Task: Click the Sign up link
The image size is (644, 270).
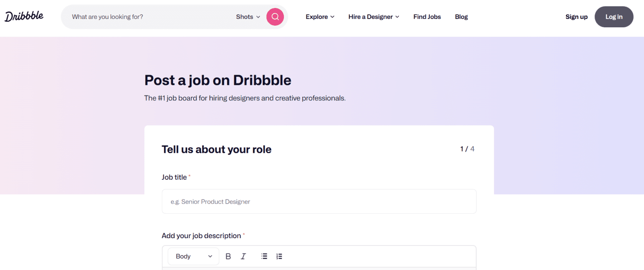Action: pos(576,17)
